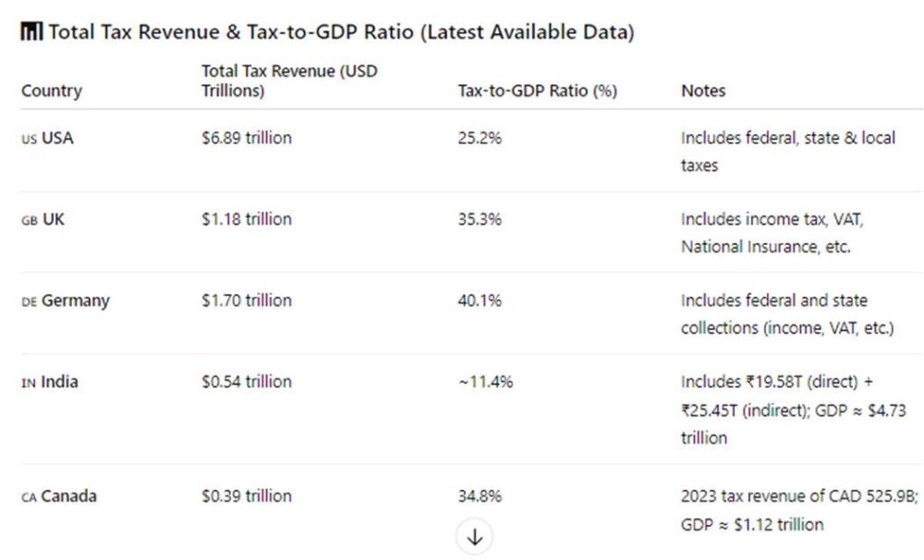The image size is (924, 560).
Task: Click the scroll-down arrow circle button
Action: 475,537
